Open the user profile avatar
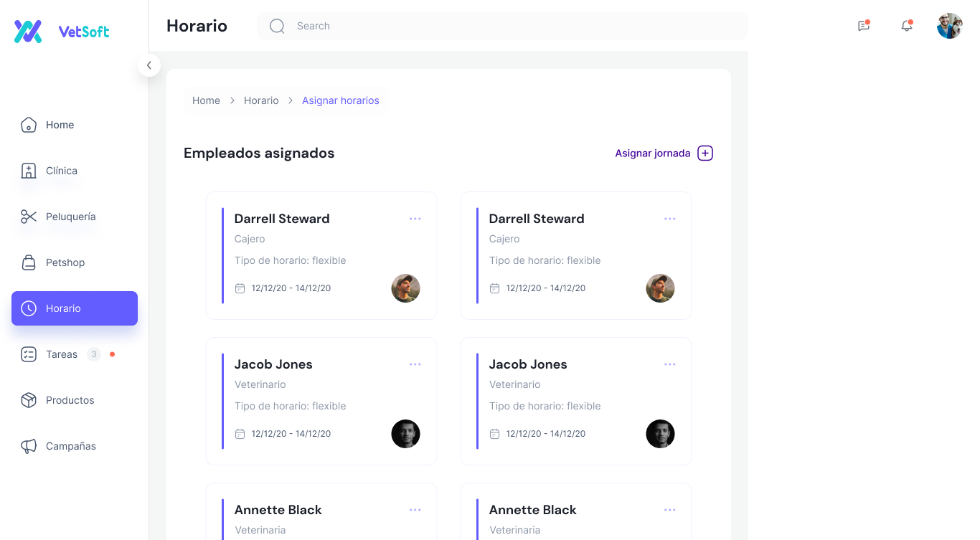Viewport: 980px width, 540px height. 949,26
